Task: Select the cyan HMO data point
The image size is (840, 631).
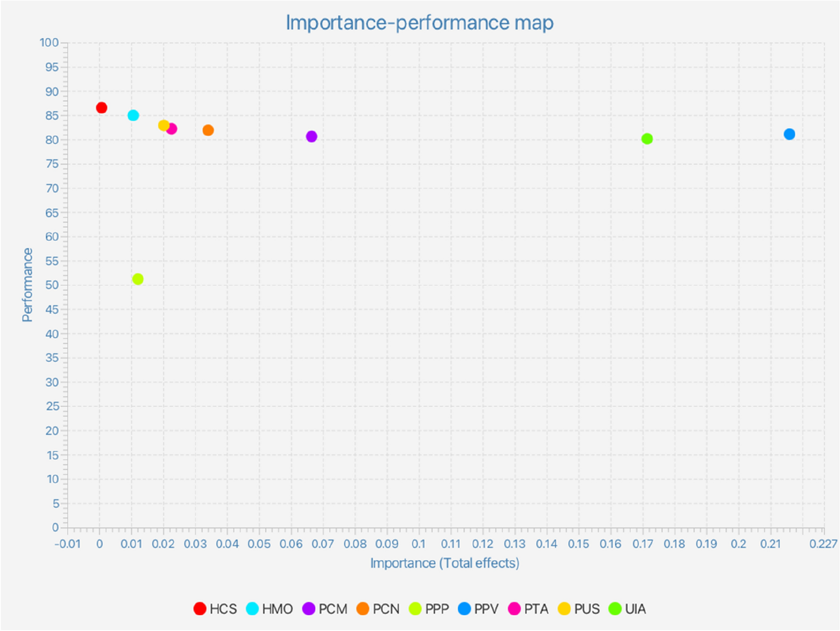Action: coord(133,115)
